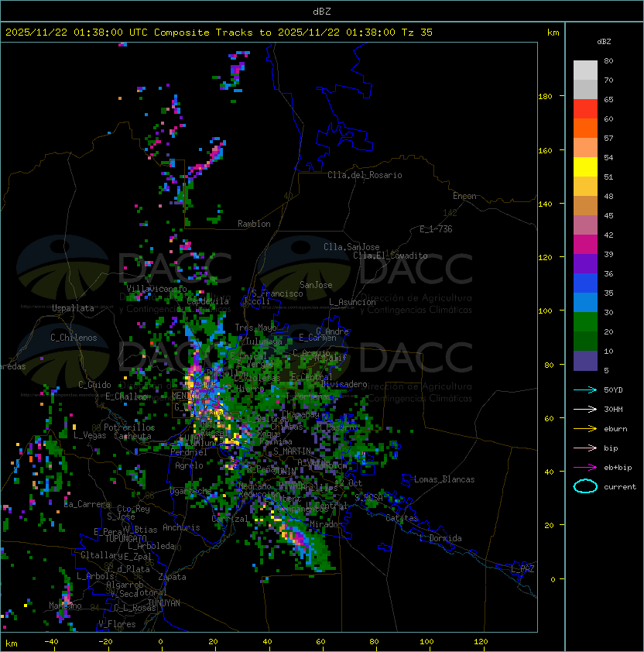644x652 pixels.
Task: Click the 'Clla.SanJose' map label
Action: click(x=351, y=247)
